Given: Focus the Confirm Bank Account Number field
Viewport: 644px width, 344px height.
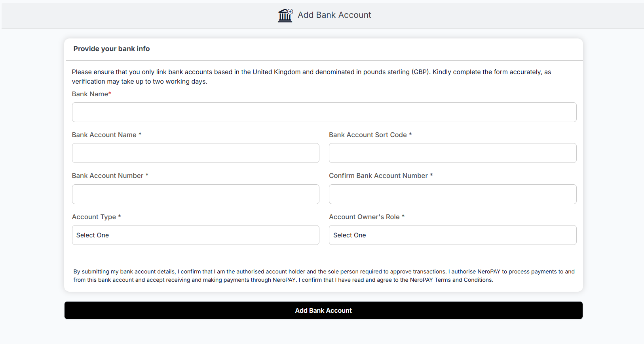Looking at the screenshot, I should point(452,194).
